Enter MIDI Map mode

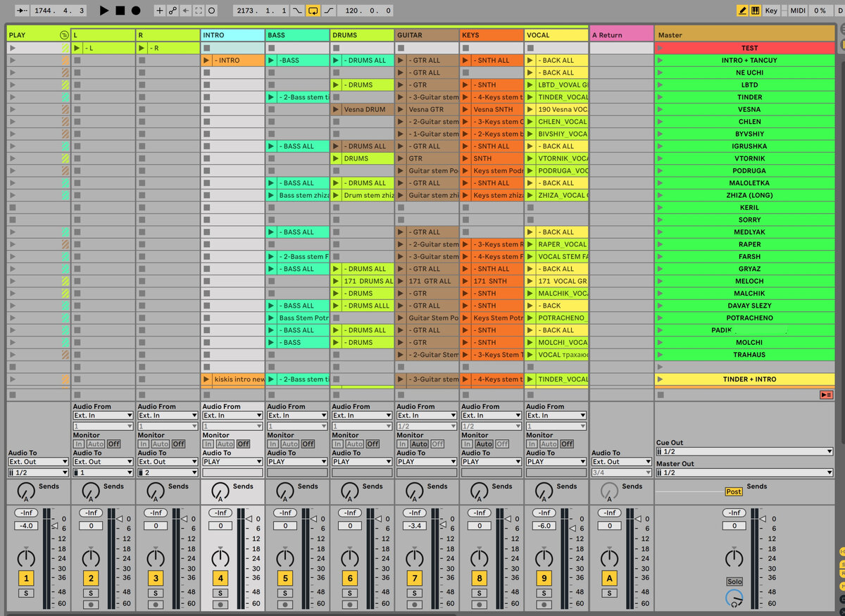coord(798,11)
